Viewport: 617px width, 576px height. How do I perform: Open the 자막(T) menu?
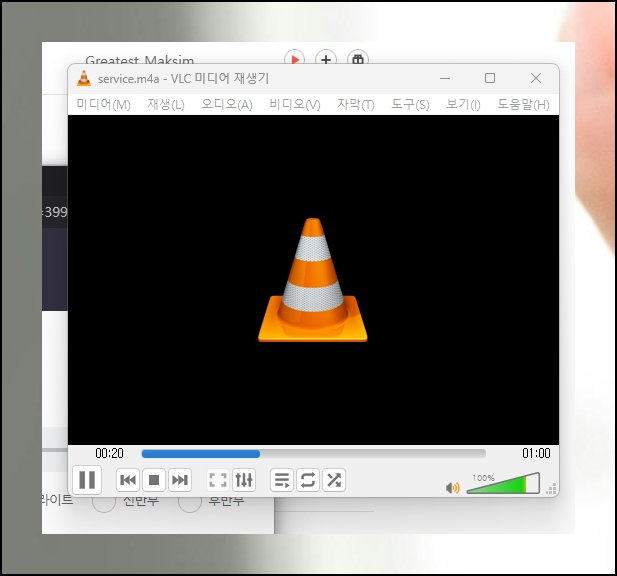(355, 105)
